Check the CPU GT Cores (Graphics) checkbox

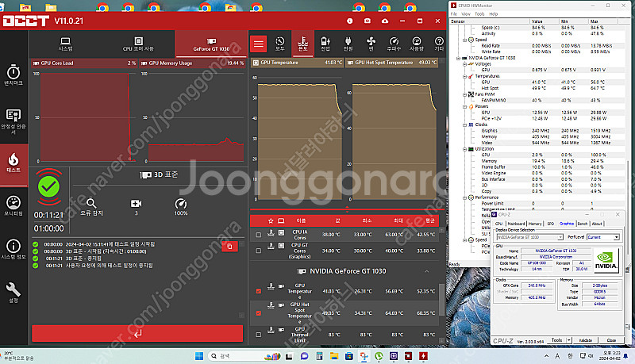(259, 251)
